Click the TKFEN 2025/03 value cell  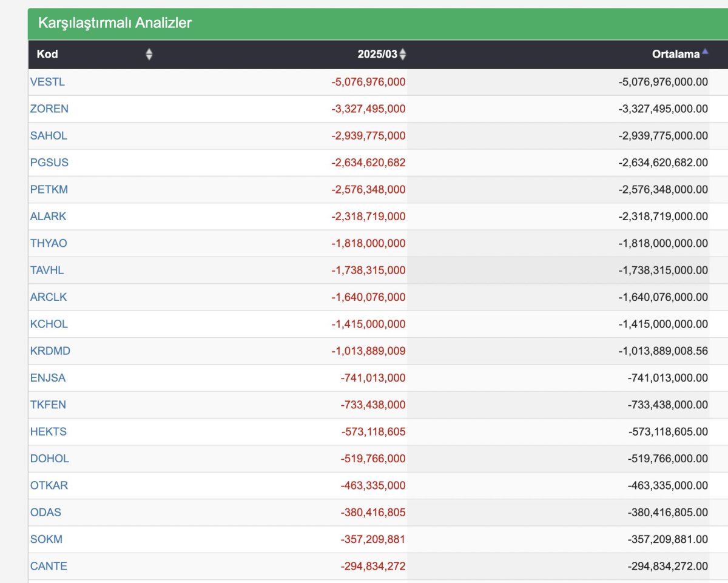click(x=373, y=405)
